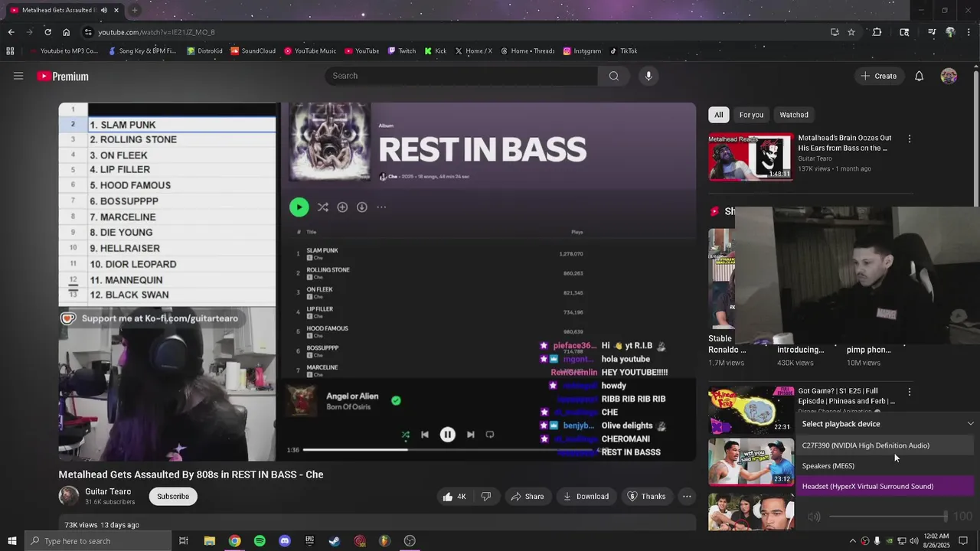Select the All filter chip

(x=718, y=115)
